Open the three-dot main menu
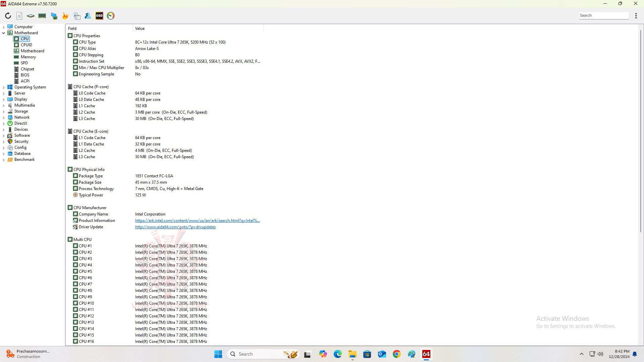The width and height of the screenshot is (644, 362). [636, 16]
